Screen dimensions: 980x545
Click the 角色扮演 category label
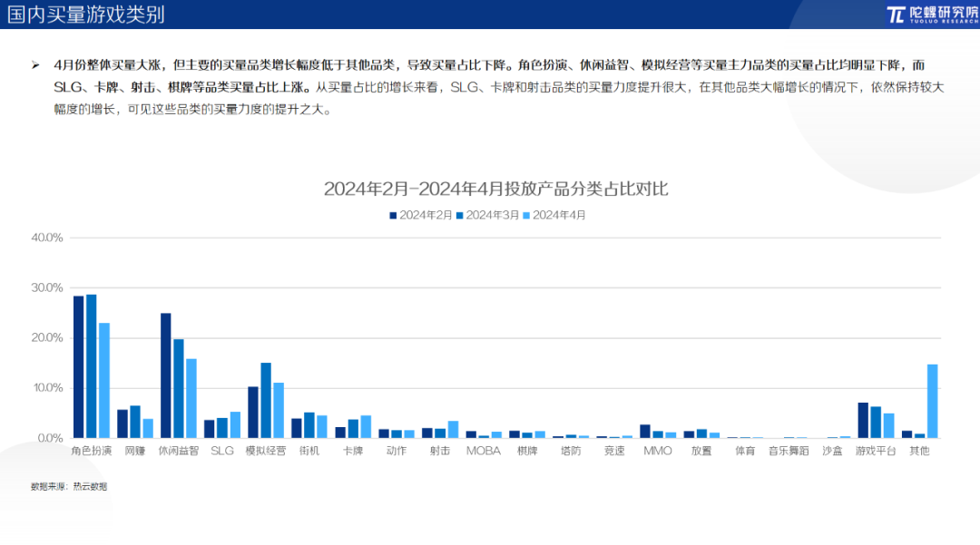coord(92,451)
